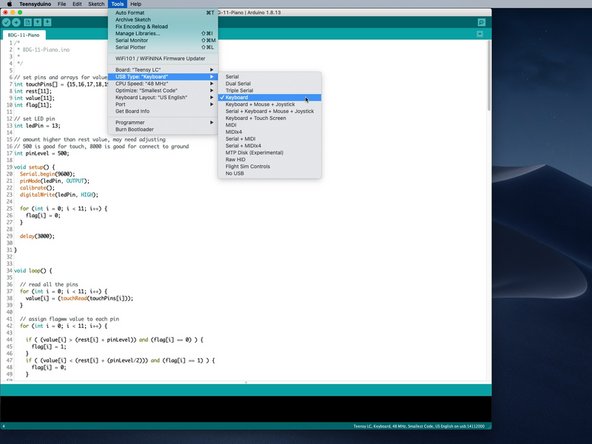Choose Flight Sim Controls
The height and width of the screenshot is (444, 592).
(270, 166)
